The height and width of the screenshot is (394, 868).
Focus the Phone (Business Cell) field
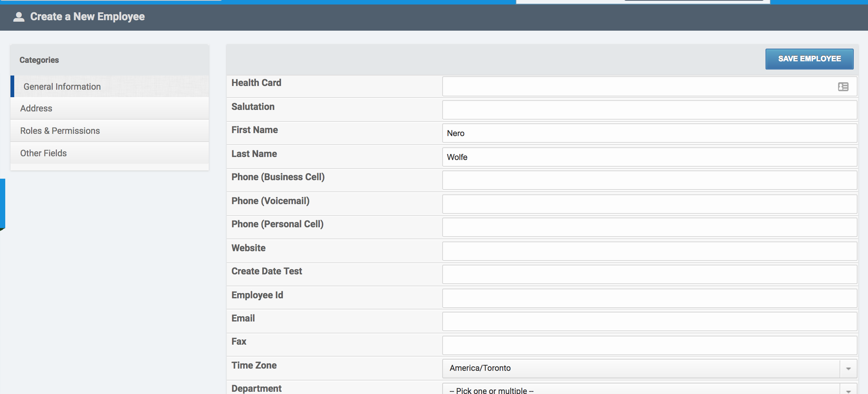pyautogui.click(x=649, y=181)
